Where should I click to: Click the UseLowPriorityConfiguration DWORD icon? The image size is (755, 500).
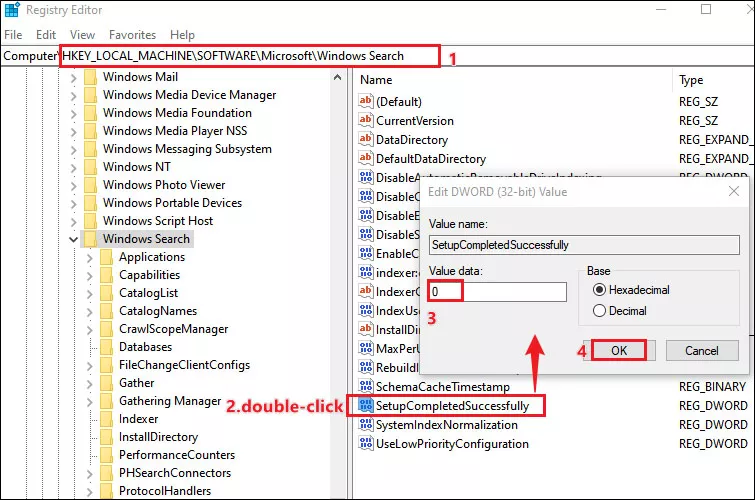[x=365, y=443]
